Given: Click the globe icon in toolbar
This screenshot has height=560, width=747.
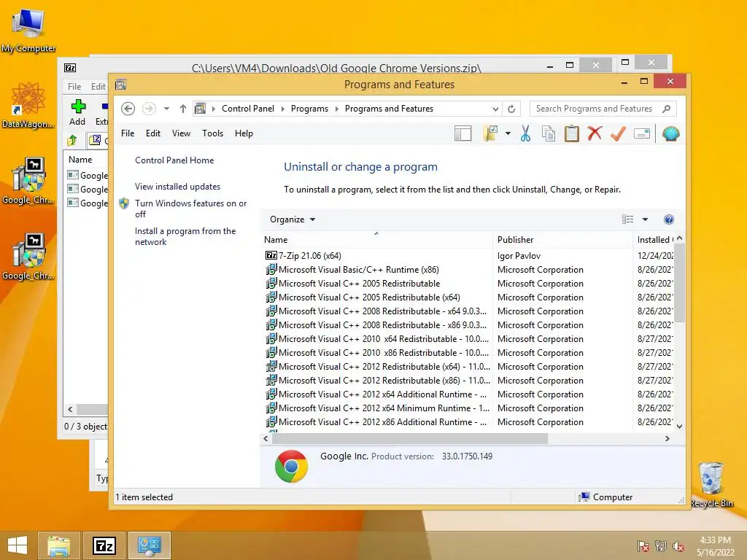Looking at the screenshot, I should (x=670, y=134).
